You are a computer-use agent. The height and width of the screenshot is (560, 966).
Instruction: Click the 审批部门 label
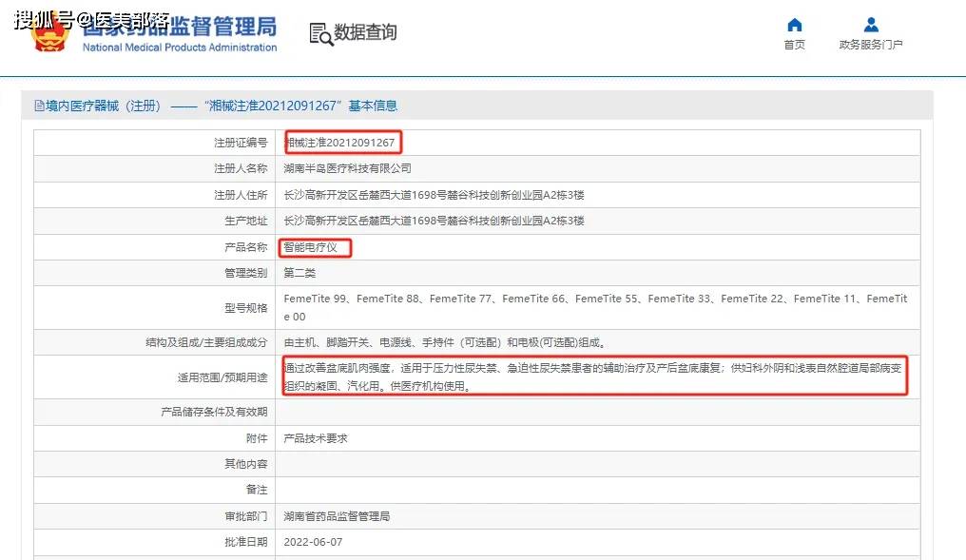click(x=246, y=516)
